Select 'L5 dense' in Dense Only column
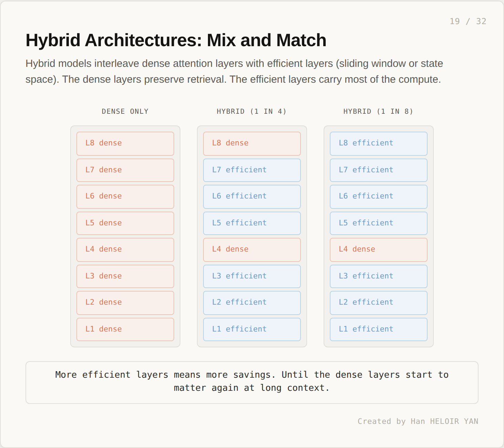Viewport: 504px width, 448px height. tap(125, 223)
